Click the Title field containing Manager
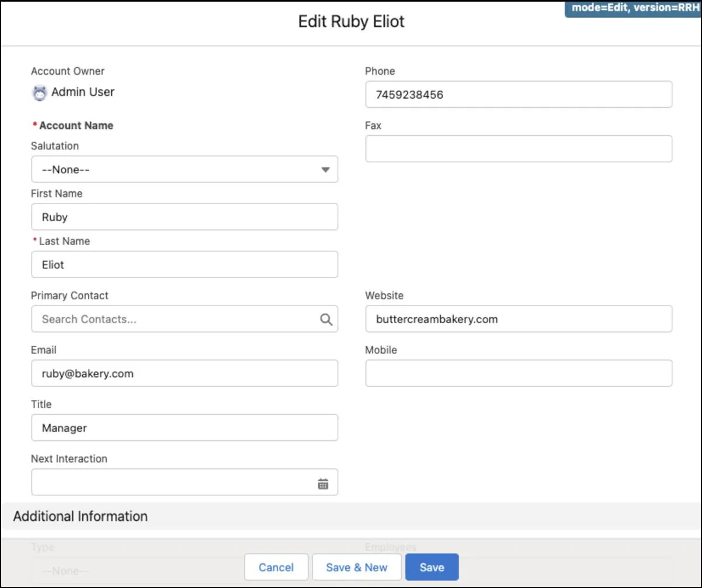702x588 pixels. pos(184,428)
